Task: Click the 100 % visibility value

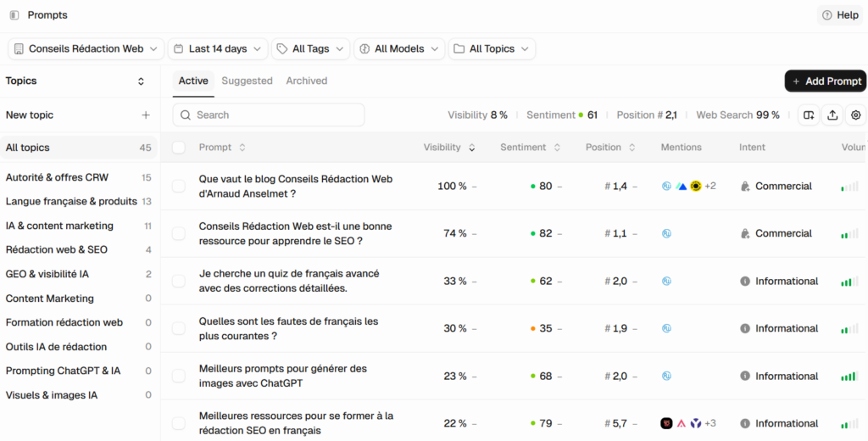Action: coord(452,186)
